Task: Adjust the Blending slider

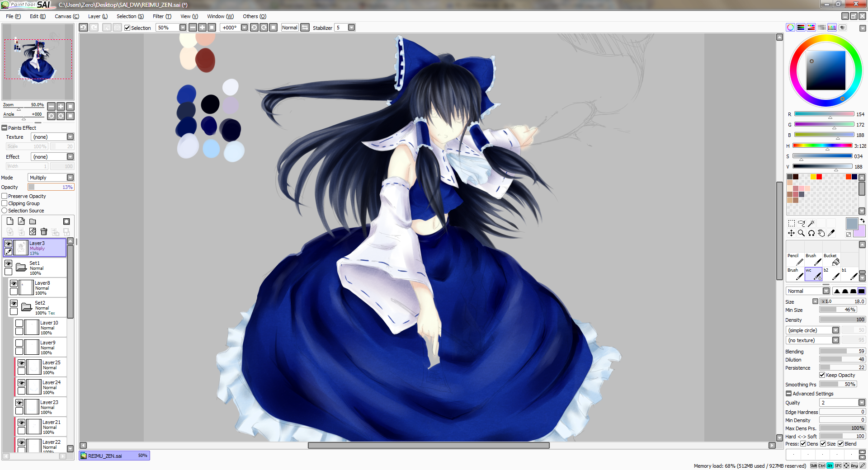Action: [842, 351]
